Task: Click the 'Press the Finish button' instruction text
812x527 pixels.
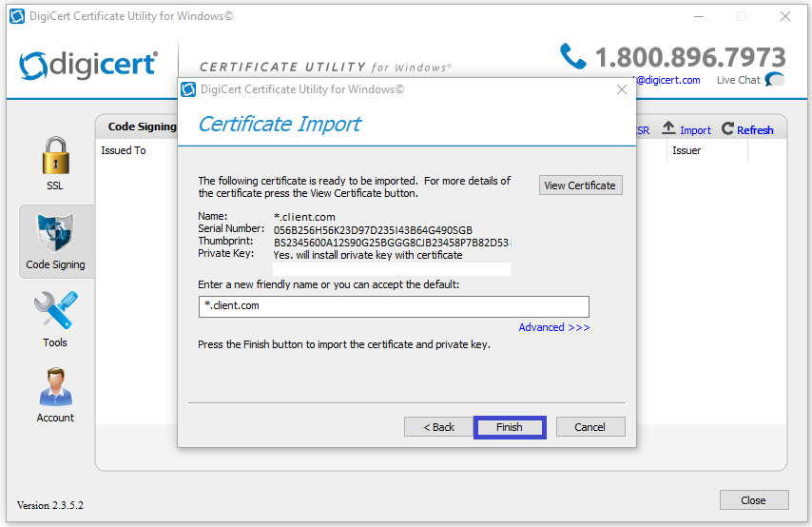Action: 344,344
